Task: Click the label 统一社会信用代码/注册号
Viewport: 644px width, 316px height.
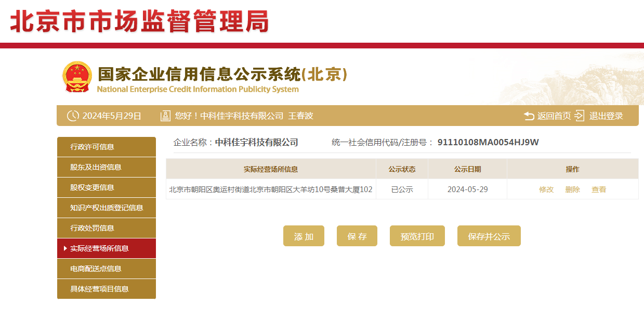Action: 383,142
